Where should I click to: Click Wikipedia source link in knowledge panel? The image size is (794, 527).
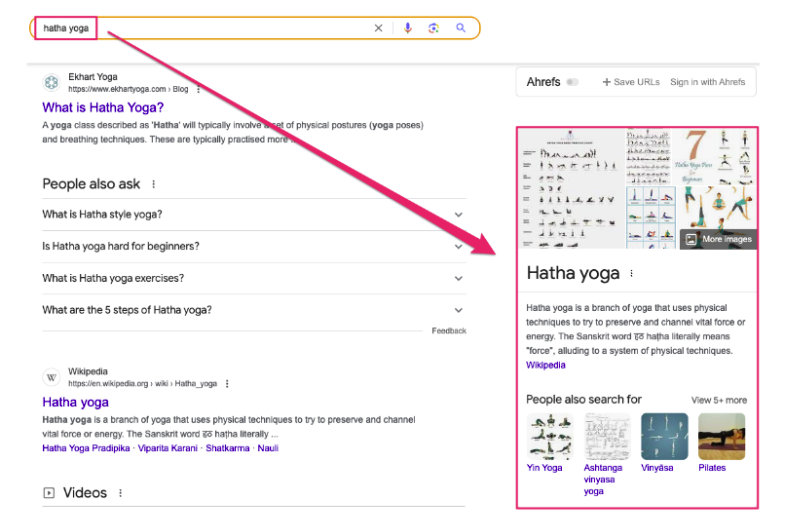[x=545, y=365]
